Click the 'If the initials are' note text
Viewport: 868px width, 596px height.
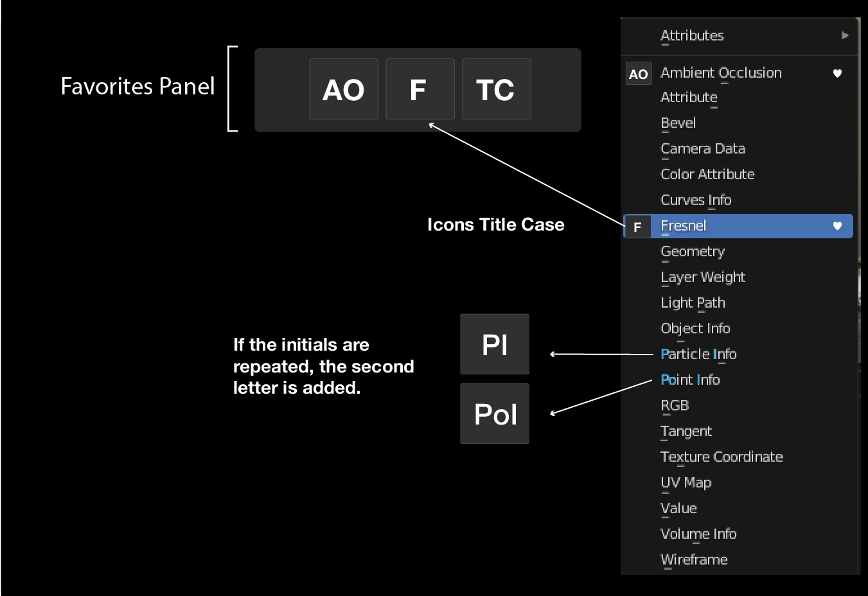pos(301,345)
